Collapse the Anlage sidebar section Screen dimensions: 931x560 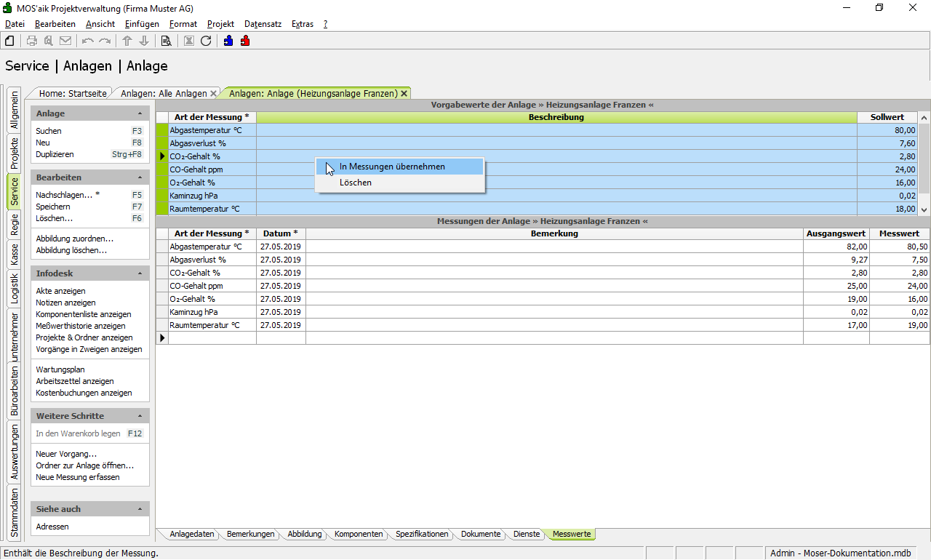(x=140, y=113)
